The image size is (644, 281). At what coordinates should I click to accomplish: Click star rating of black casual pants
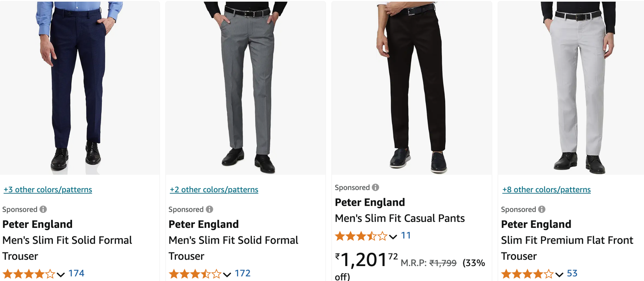pyautogui.click(x=361, y=236)
